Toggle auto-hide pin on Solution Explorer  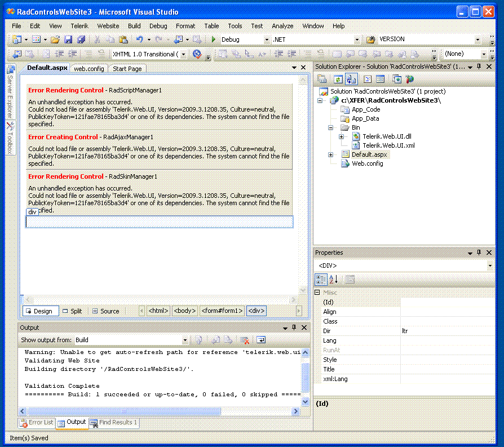point(479,67)
